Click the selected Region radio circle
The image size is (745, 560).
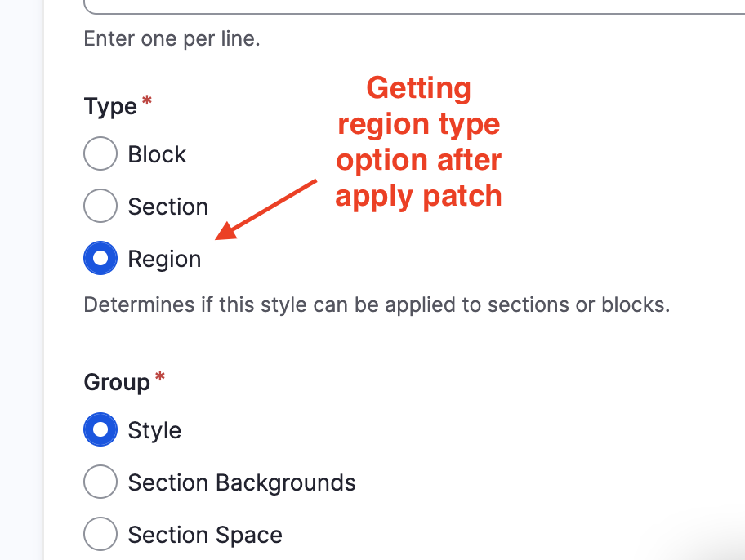click(100, 259)
